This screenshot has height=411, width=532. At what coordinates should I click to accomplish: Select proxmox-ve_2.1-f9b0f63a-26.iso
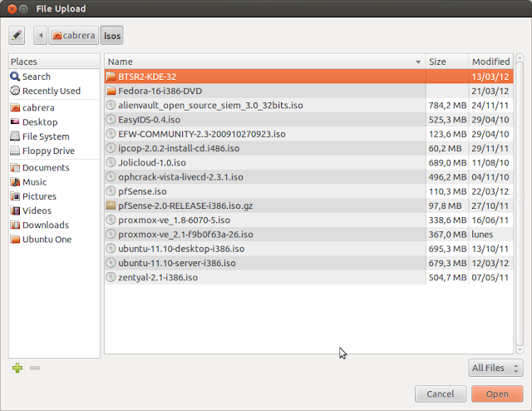pos(308,235)
